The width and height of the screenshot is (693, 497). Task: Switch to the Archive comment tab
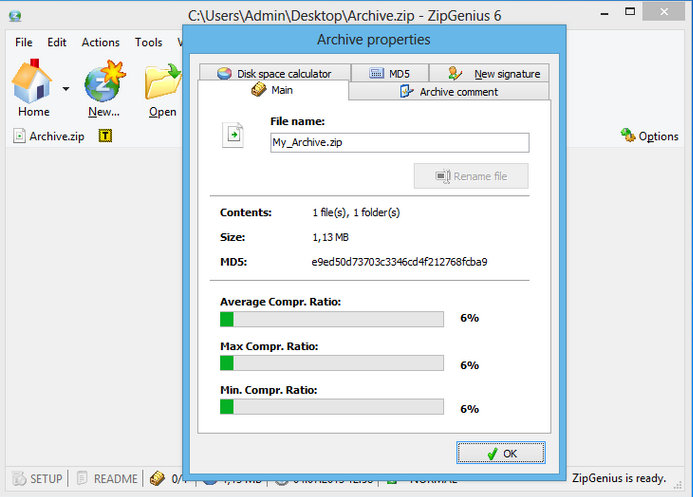[x=449, y=91]
